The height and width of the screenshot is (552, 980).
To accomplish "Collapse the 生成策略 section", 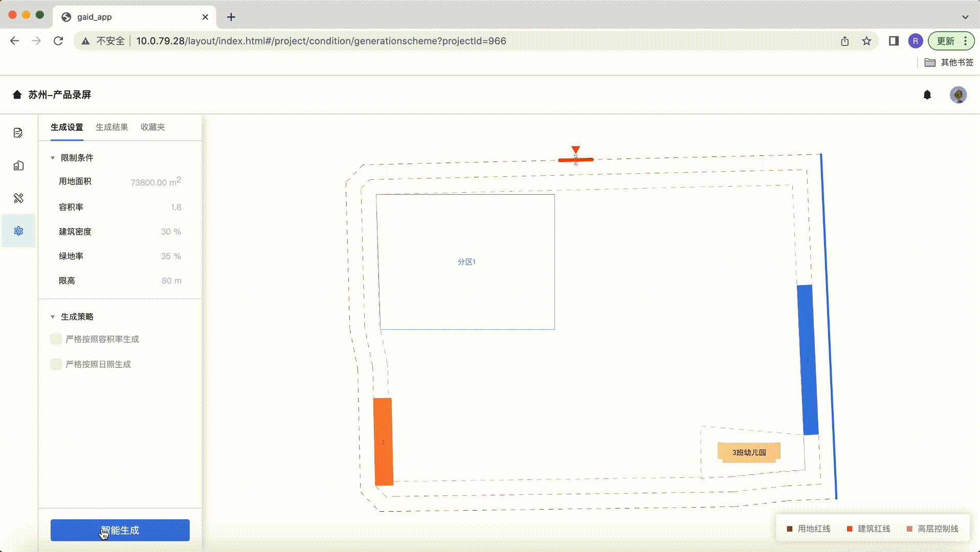I will pos(53,317).
